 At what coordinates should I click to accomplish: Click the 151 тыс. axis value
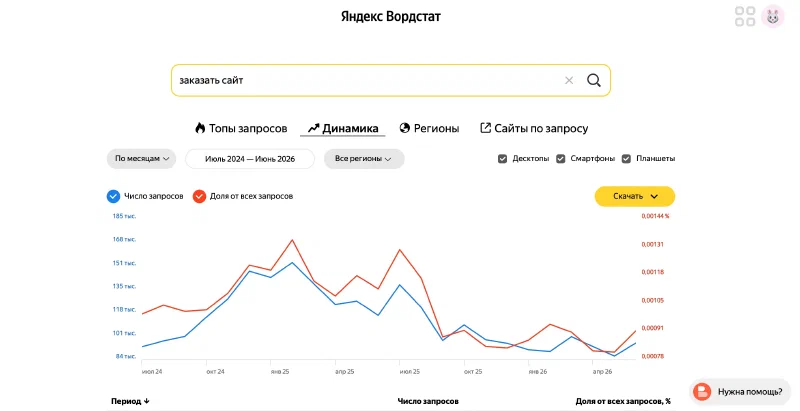124,264
